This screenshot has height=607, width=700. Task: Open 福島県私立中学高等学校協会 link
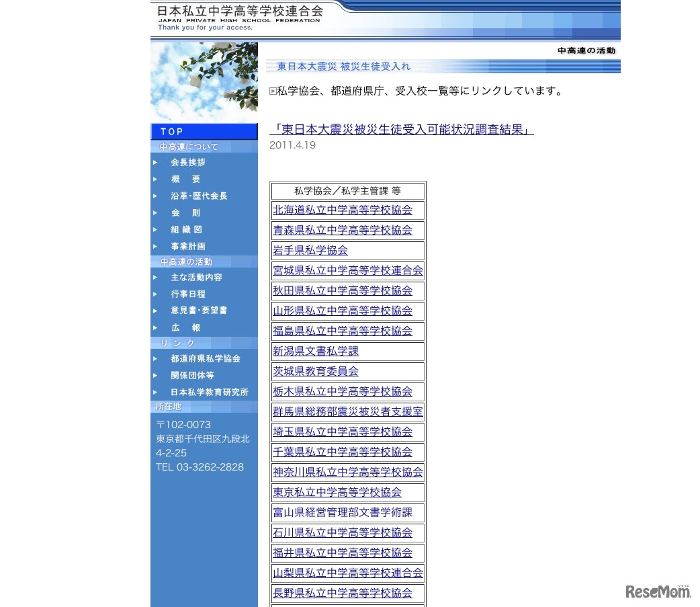click(x=343, y=331)
